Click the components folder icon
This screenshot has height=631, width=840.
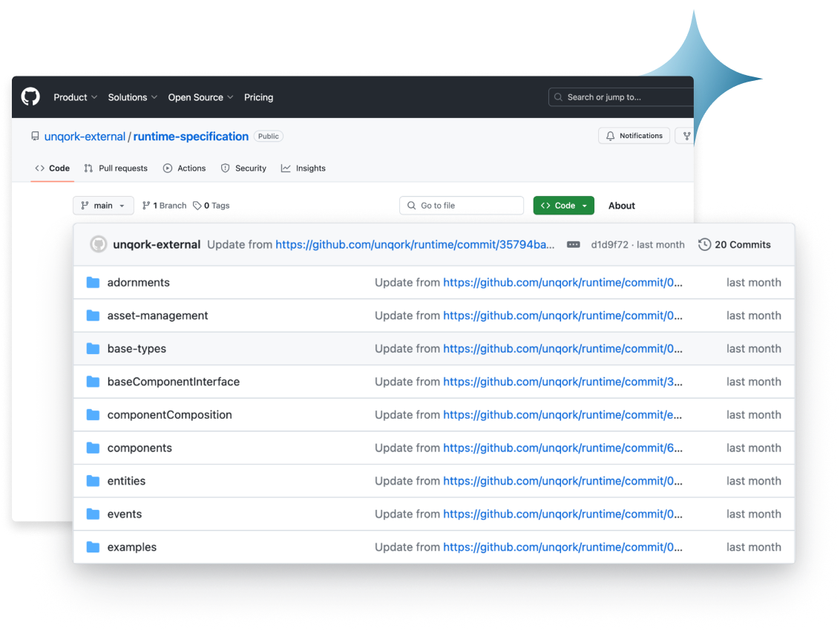coord(93,448)
